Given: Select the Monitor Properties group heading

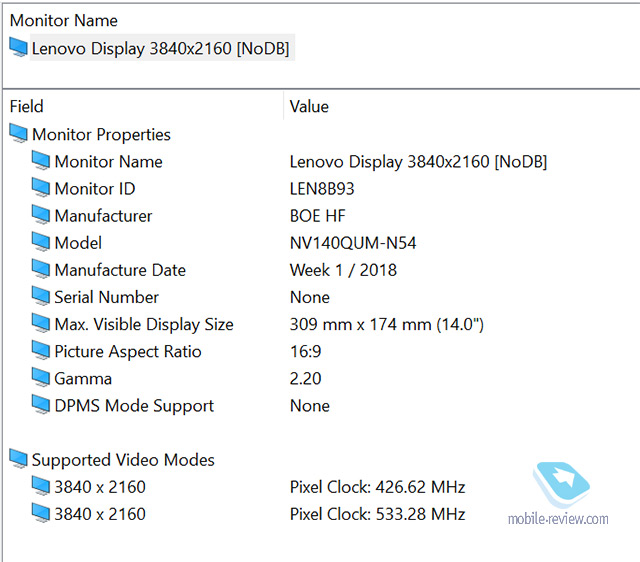Looking at the screenshot, I should point(101,134).
